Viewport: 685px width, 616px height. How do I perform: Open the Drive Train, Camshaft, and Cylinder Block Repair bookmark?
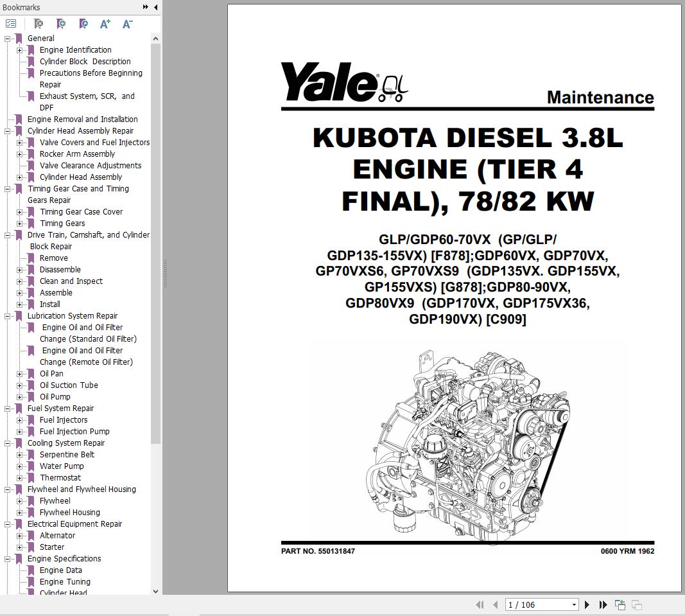(89, 240)
